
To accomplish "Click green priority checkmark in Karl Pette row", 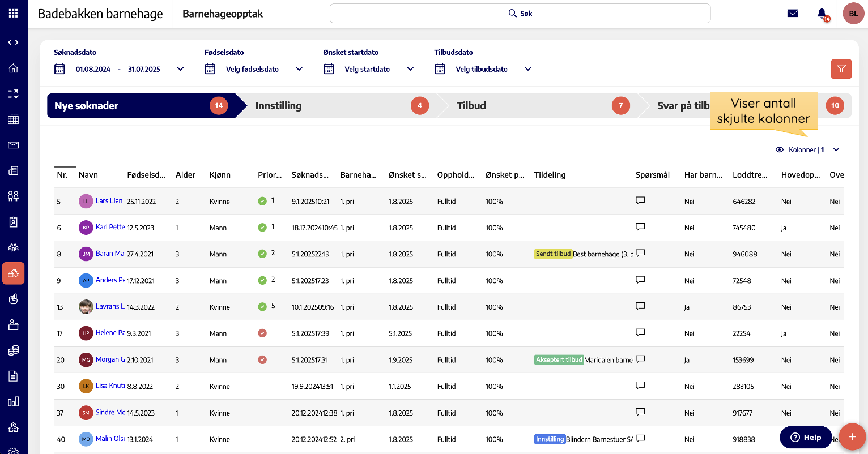I will click(x=262, y=228).
